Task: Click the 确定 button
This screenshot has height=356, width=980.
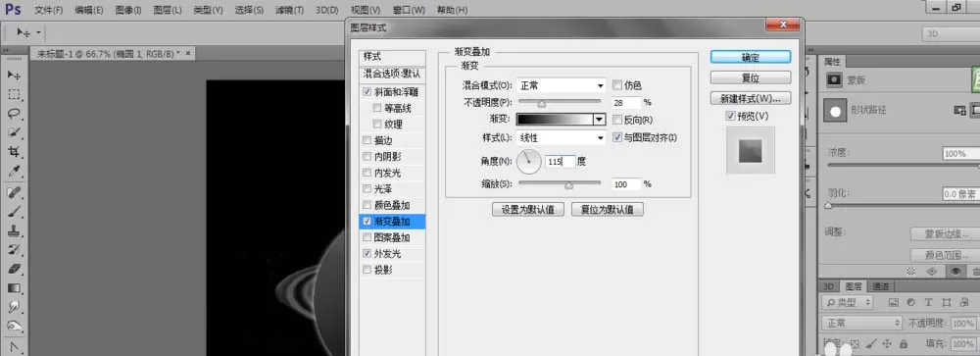Action: (x=751, y=57)
